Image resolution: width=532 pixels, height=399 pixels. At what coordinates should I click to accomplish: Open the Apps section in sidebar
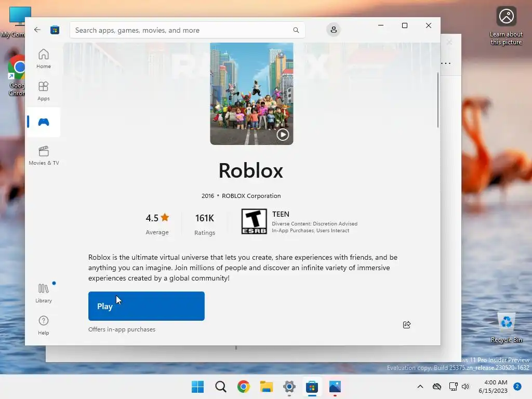coord(44,91)
